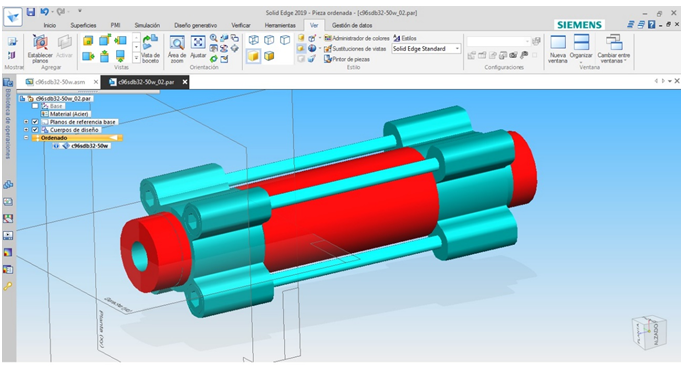
Task: Click the ALZADO view orientation cube
Action: click(649, 332)
